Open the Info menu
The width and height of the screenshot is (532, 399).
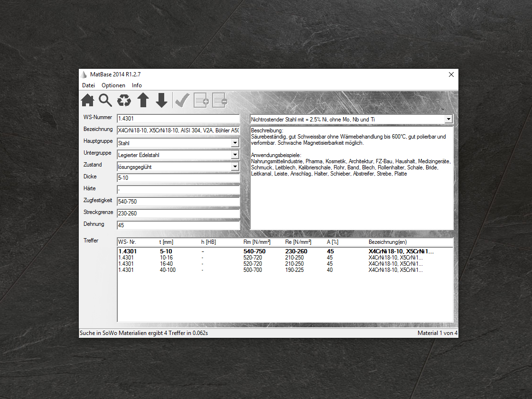click(137, 85)
